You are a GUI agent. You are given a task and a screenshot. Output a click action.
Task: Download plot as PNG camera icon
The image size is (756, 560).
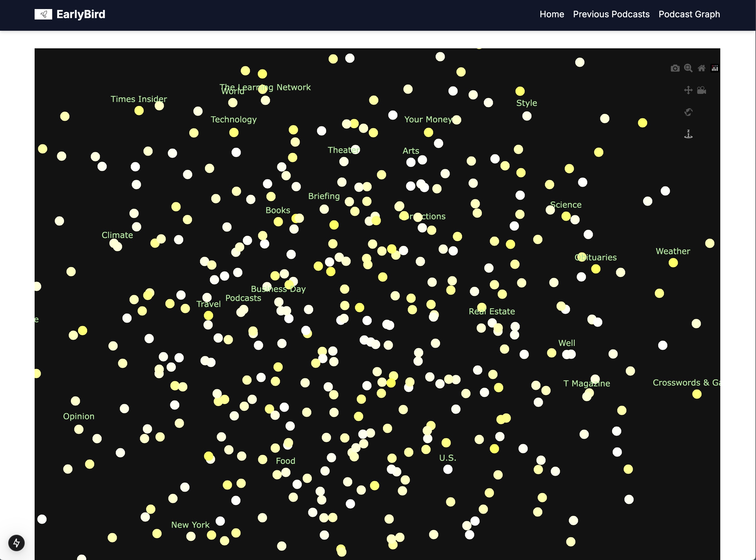pyautogui.click(x=675, y=68)
